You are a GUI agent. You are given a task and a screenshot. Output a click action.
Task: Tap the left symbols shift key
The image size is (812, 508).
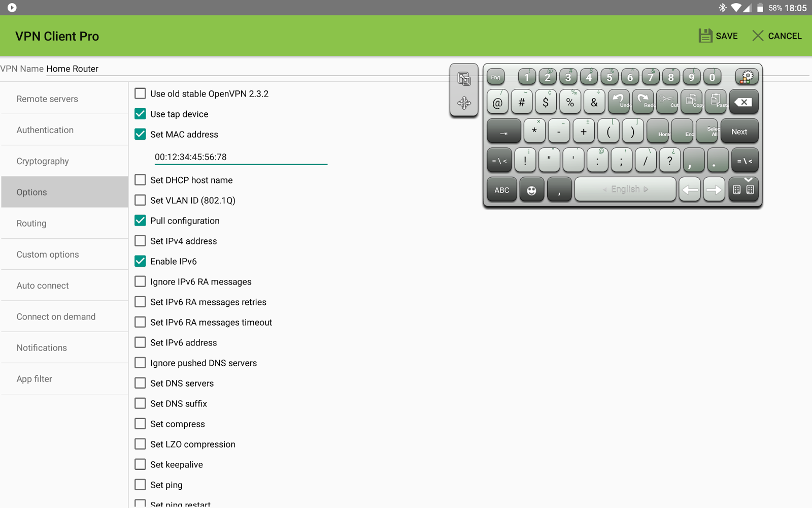(499, 161)
